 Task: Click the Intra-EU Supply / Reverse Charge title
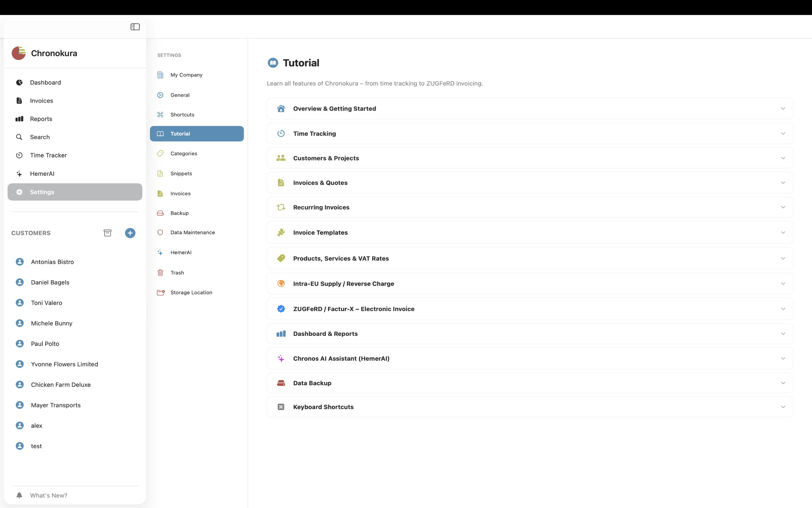click(x=344, y=284)
